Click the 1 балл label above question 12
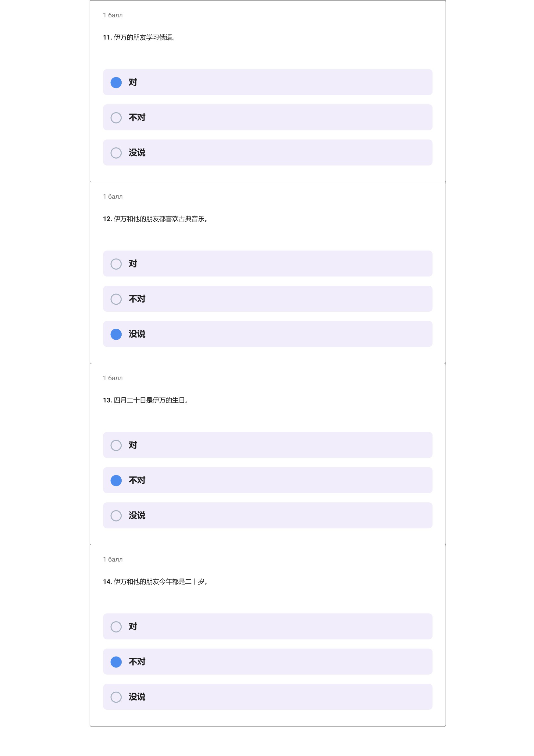Image resolution: width=534 pixels, height=756 pixels. pos(112,197)
